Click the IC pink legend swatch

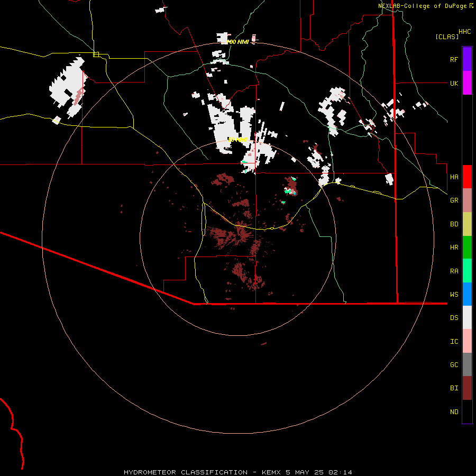[467, 341]
